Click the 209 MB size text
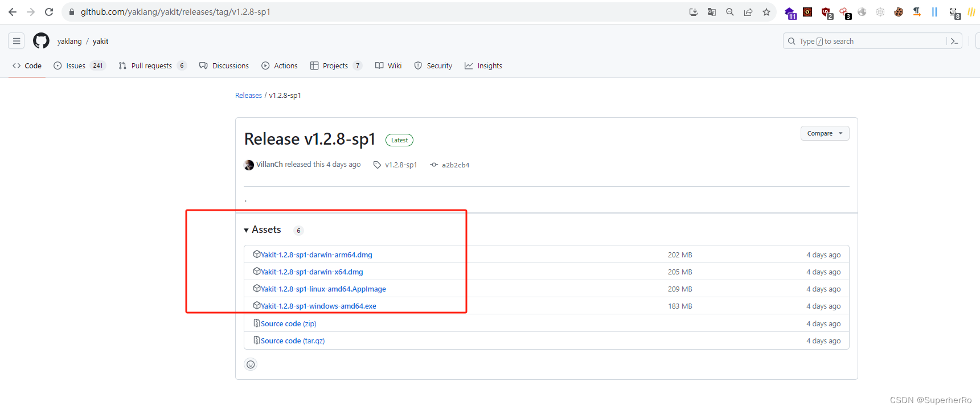The height and width of the screenshot is (410, 980). 680,289
